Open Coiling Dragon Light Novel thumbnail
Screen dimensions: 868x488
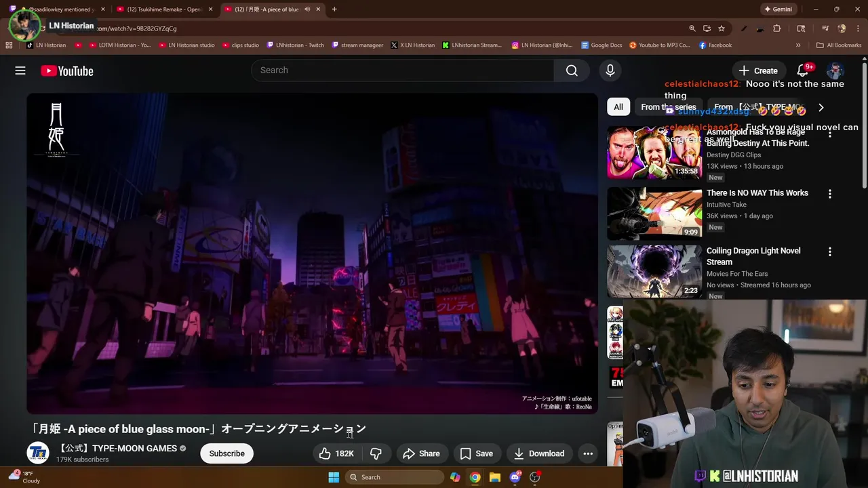click(x=654, y=272)
